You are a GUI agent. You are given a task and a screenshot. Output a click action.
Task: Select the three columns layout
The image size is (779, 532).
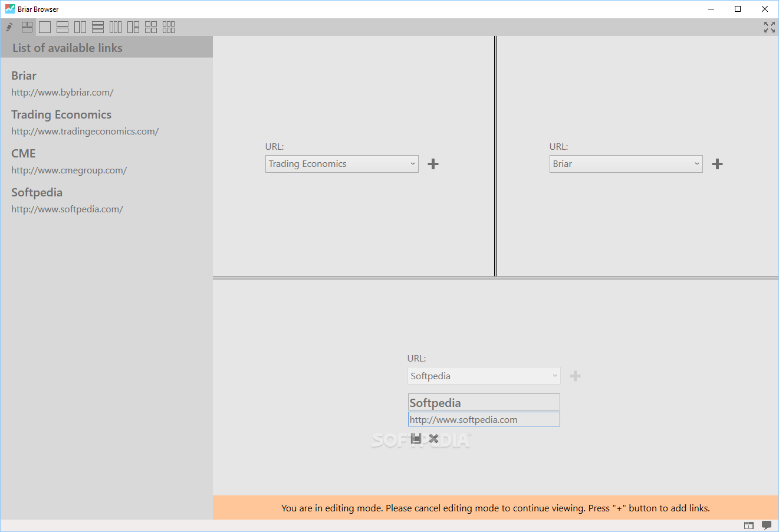tap(116, 27)
